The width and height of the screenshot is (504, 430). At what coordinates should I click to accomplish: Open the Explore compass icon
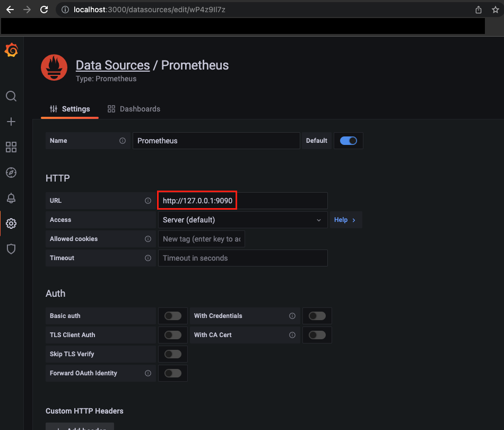pos(11,173)
